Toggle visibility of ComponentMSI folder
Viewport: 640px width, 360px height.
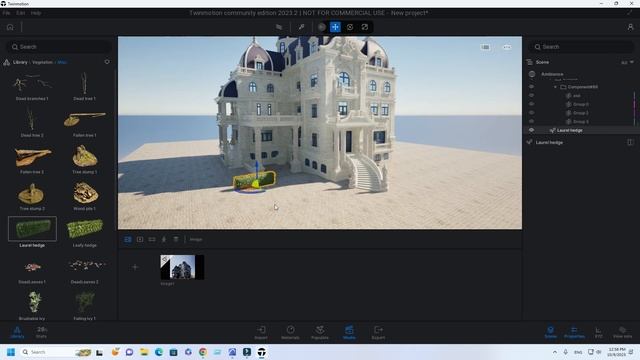coord(531,87)
